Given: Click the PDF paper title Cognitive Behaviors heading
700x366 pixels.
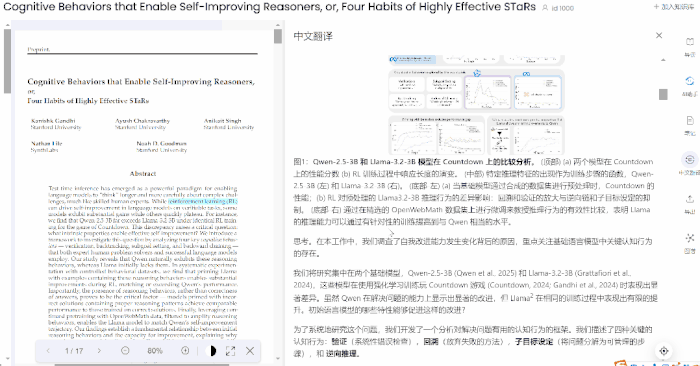Looking at the screenshot, I should pyautogui.click(x=141, y=91).
